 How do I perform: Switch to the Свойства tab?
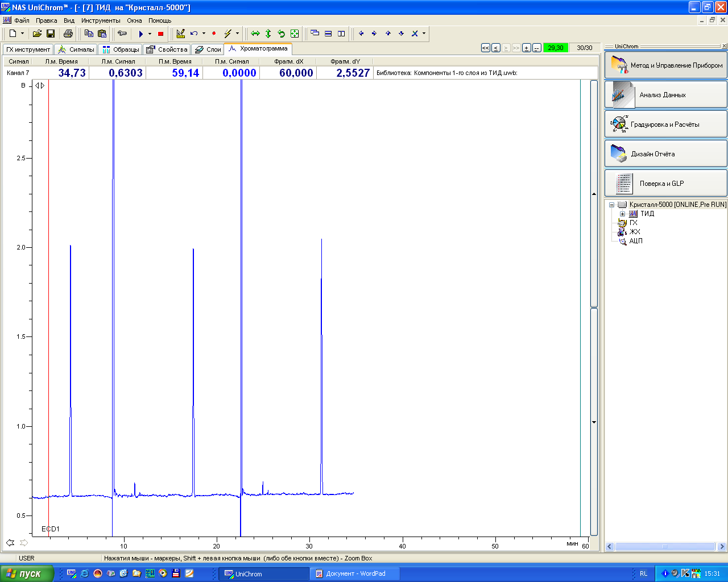[x=167, y=49]
